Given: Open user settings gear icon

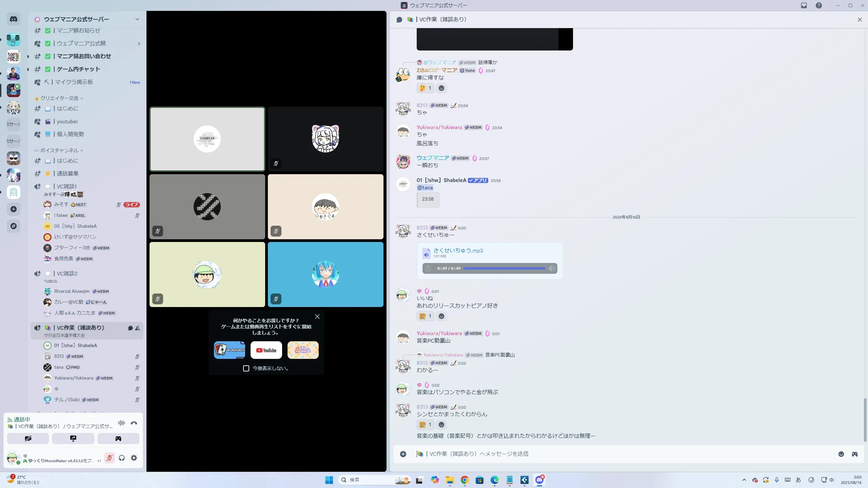Looking at the screenshot, I should (x=134, y=458).
